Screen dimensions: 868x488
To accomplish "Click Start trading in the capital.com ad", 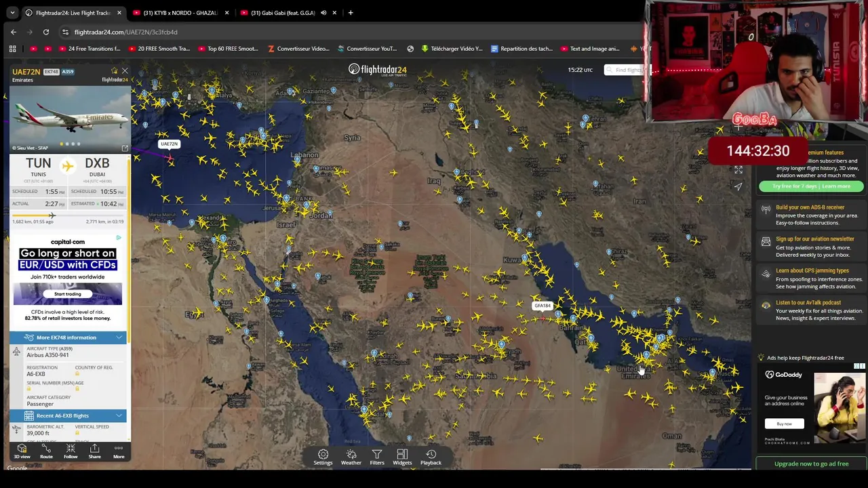I will (x=67, y=293).
